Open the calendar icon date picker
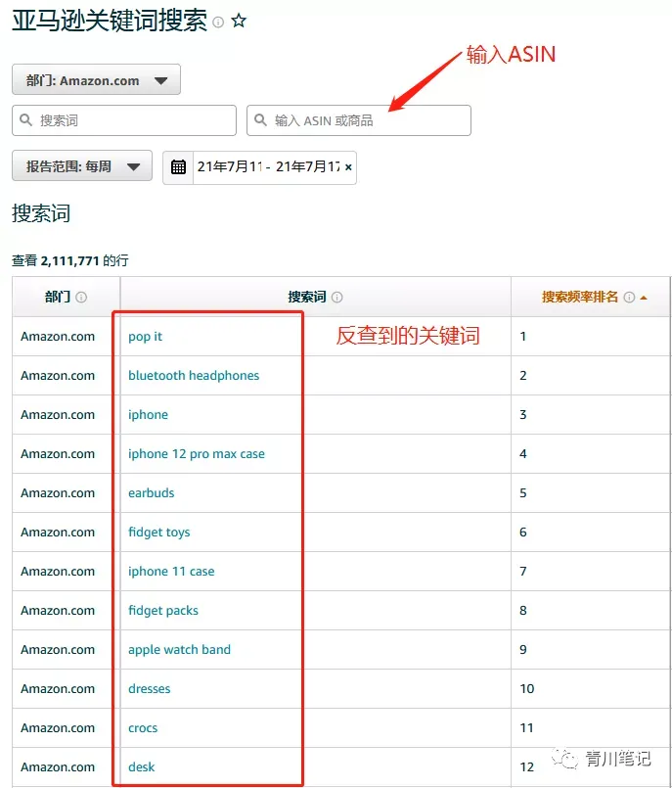 point(178,166)
